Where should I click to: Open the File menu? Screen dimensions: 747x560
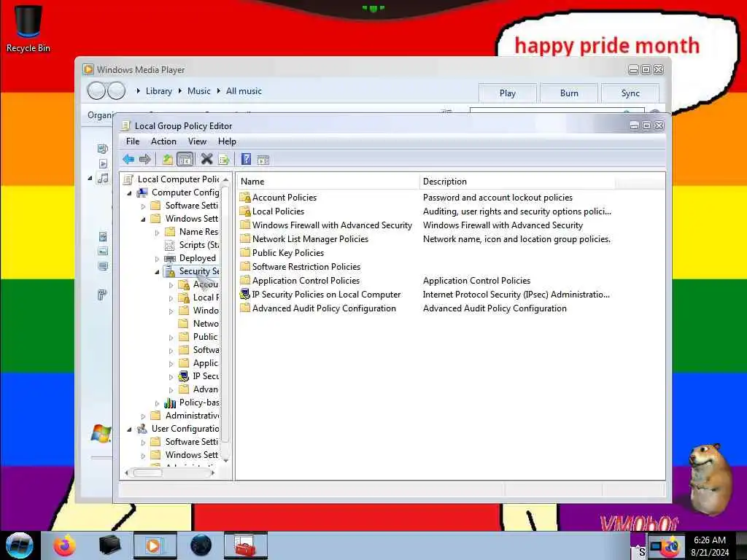133,141
